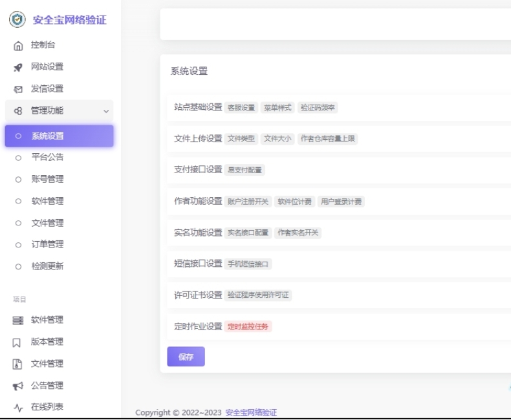Click the rocket icon for 网站设置
The width and height of the screenshot is (511, 420).
point(18,67)
